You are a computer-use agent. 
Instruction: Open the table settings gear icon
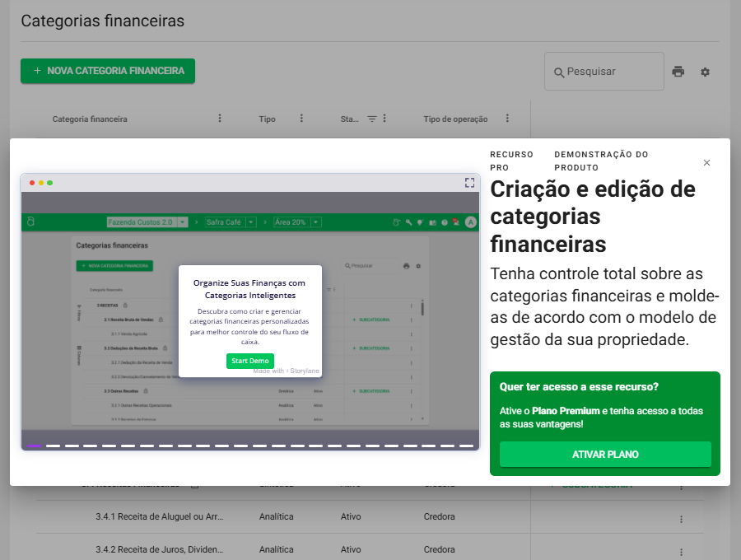(705, 72)
